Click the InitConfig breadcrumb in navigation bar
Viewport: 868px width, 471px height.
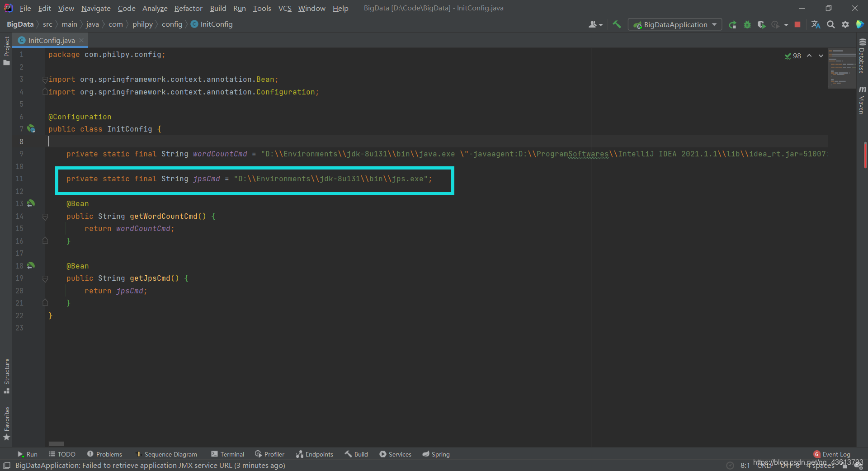212,24
